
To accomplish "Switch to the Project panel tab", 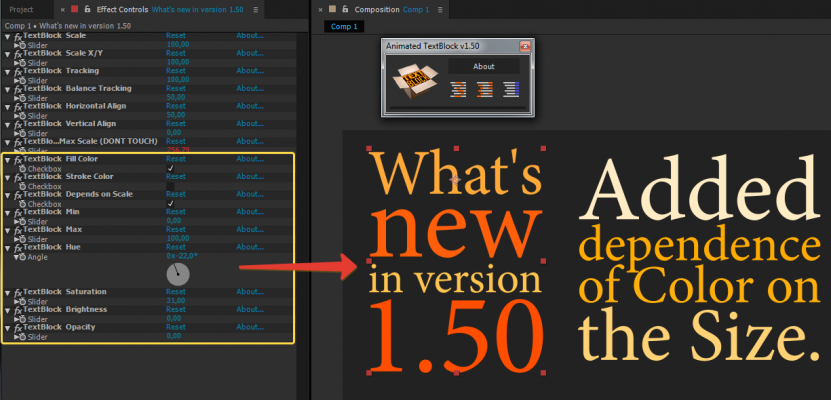I will click(22, 9).
